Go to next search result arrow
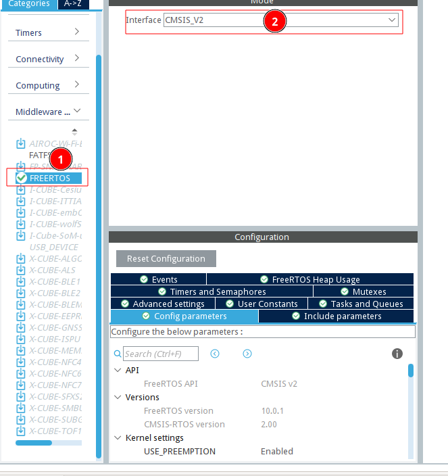 (247, 354)
